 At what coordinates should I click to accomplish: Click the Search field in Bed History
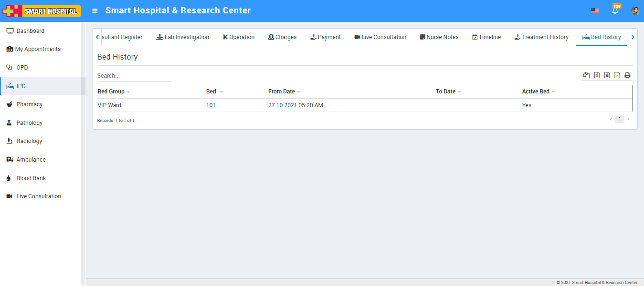134,76
